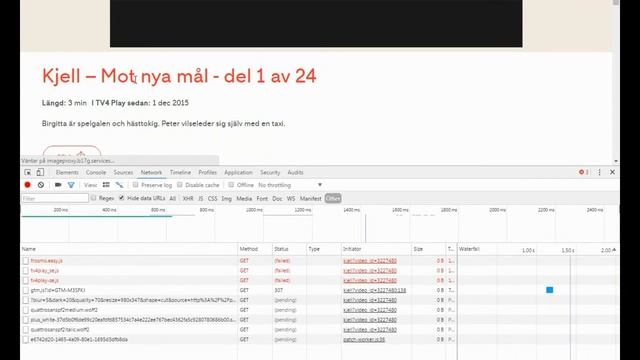
Task: Switch to the Sources tab
Action: (x=123, y=172)
